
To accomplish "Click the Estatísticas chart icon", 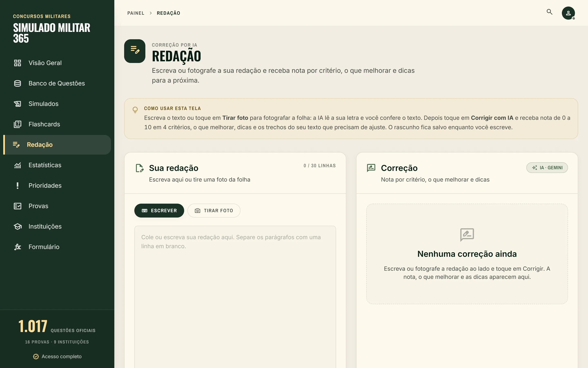I will coord(18,165).
